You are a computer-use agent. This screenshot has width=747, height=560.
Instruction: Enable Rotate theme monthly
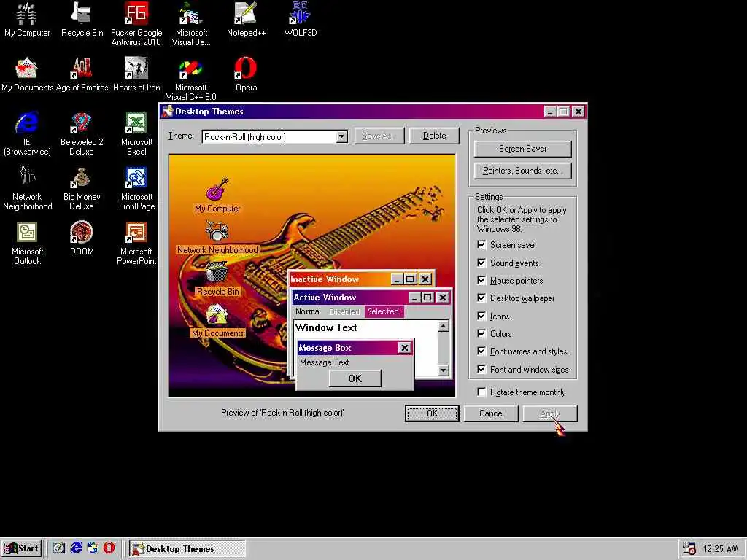pos(481,392)
